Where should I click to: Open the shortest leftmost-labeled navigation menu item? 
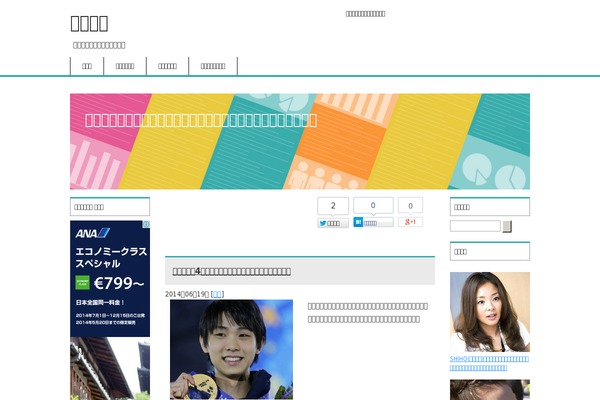(87, 66)
